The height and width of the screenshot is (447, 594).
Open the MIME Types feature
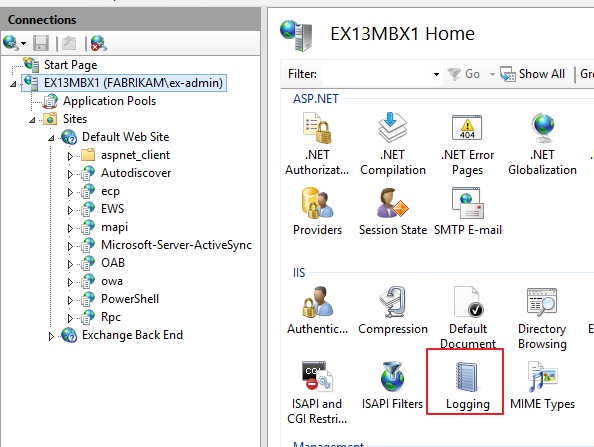[542, 386]
